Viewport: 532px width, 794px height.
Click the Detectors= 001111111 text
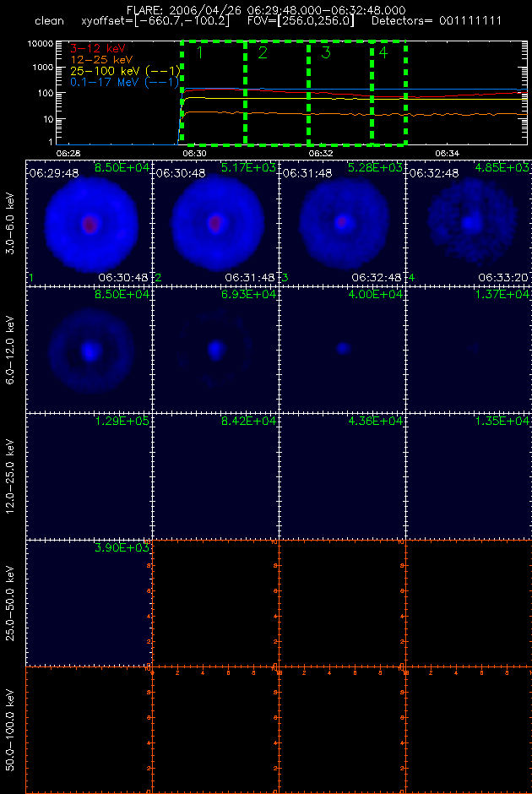click(437, 22)
